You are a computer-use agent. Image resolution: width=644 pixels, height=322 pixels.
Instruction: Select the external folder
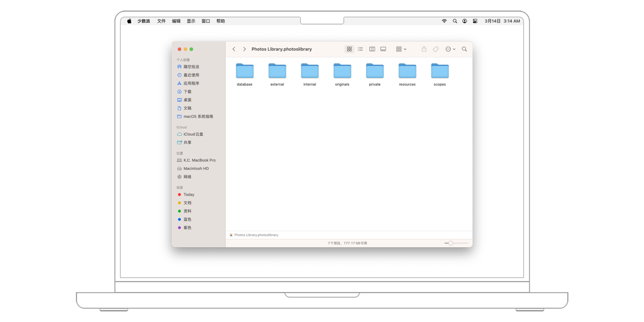277,75
